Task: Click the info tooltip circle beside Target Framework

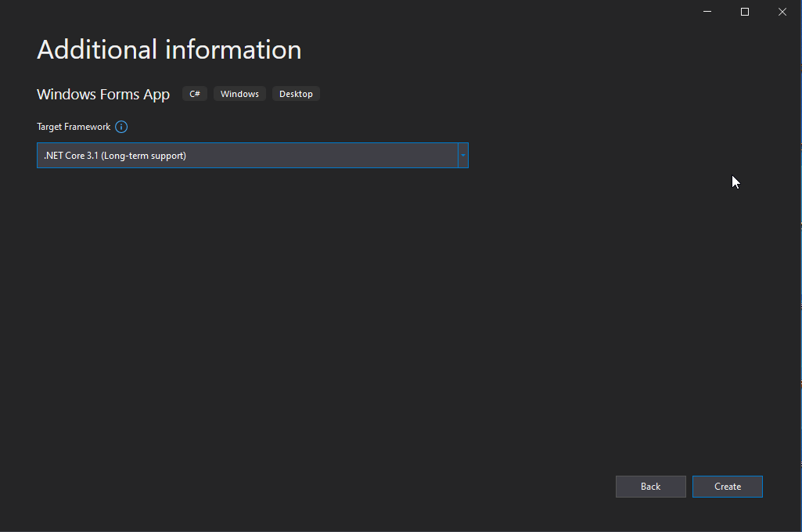Action: point(121,127)
